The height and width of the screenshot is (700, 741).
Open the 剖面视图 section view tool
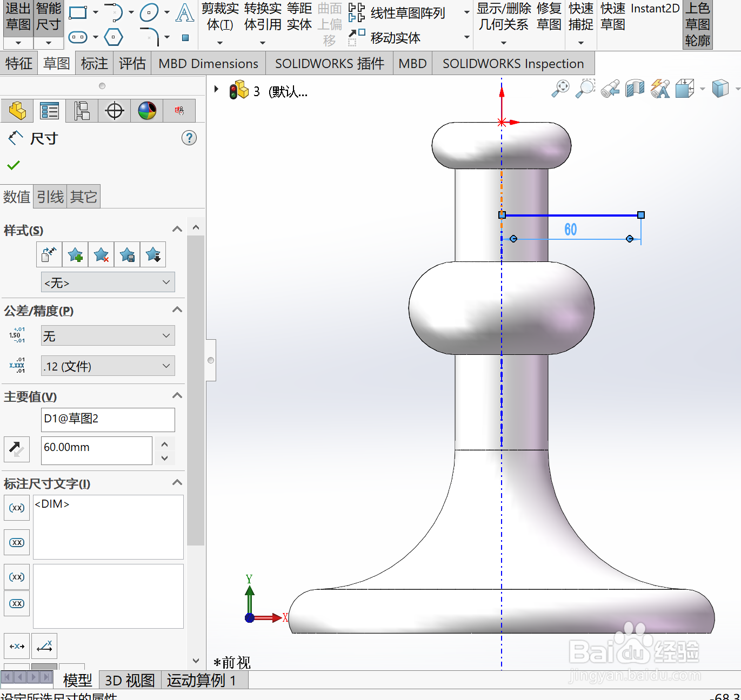click(635, 88)
